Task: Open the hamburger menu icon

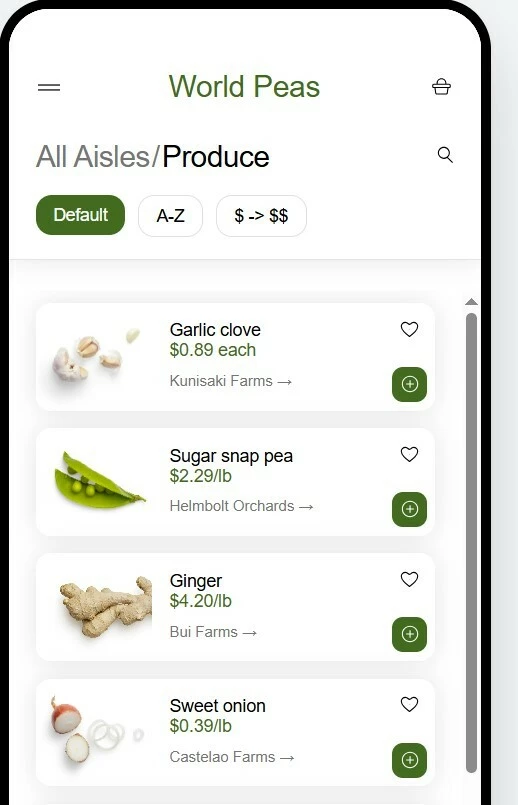Action: tap(49, 87)
